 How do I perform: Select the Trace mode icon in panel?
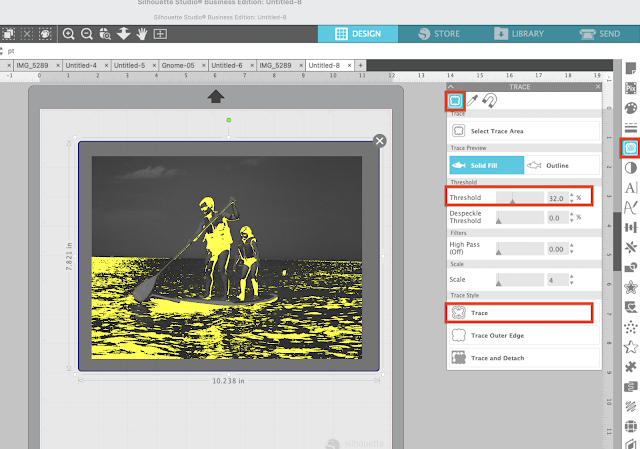(455, 100)
